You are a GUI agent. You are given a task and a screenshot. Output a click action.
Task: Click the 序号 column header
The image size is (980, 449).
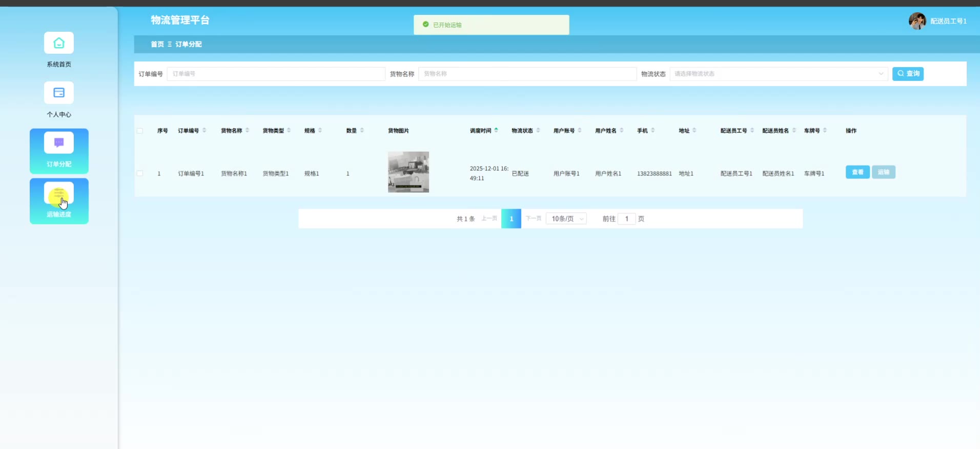(162, 131)
